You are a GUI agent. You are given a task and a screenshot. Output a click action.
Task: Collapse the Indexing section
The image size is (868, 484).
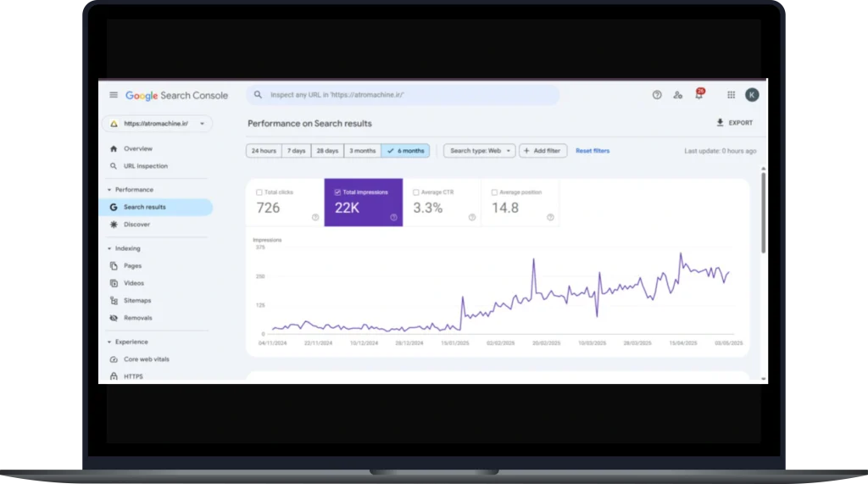(x=109, y=248)
